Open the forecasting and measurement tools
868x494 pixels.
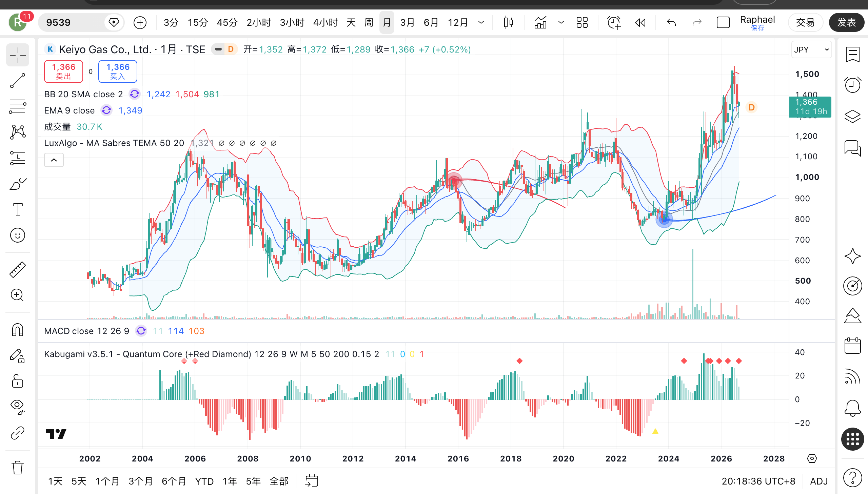18,158
